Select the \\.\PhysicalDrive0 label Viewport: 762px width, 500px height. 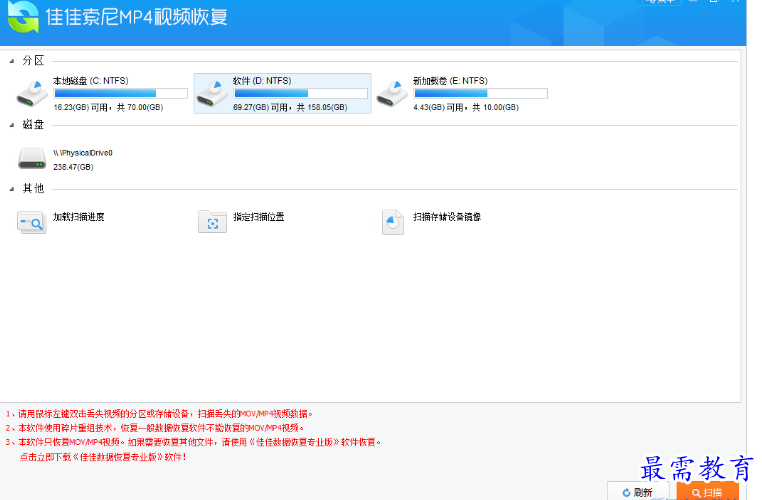(x=83, y=153)
